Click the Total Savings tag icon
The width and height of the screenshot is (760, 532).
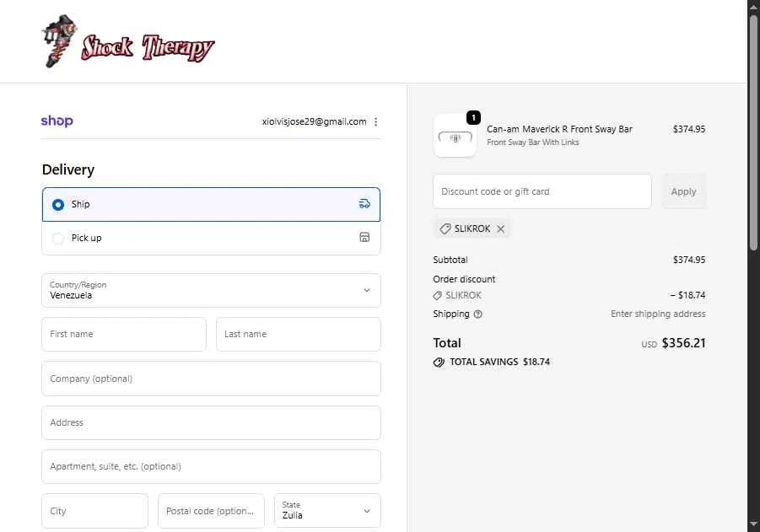(x=439, y=363)
